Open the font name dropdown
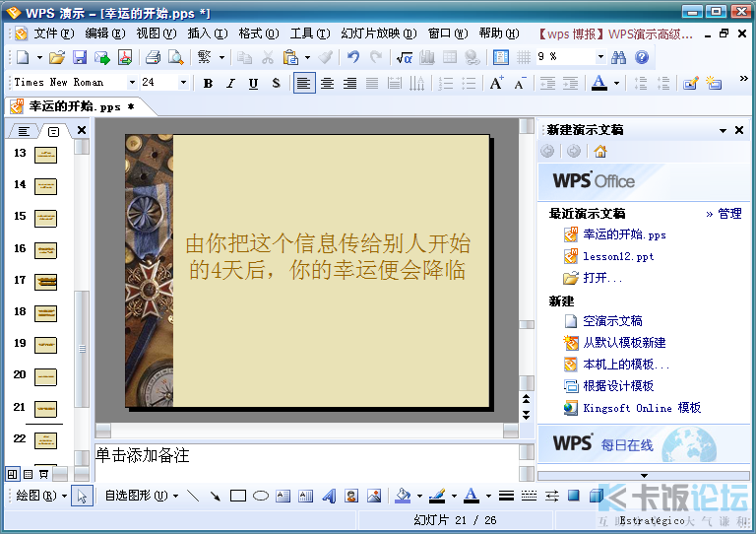The height and width of the screenshot is (534, 756). pos(132,83)
